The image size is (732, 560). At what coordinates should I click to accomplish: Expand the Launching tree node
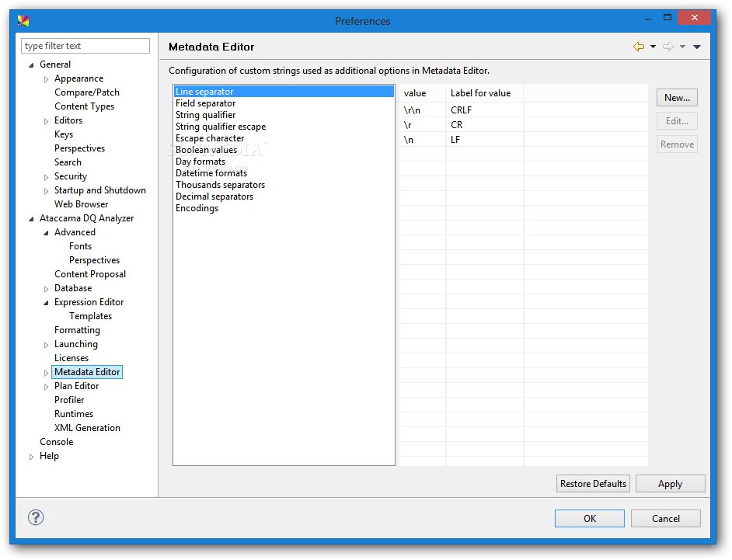tap(46, 346)
